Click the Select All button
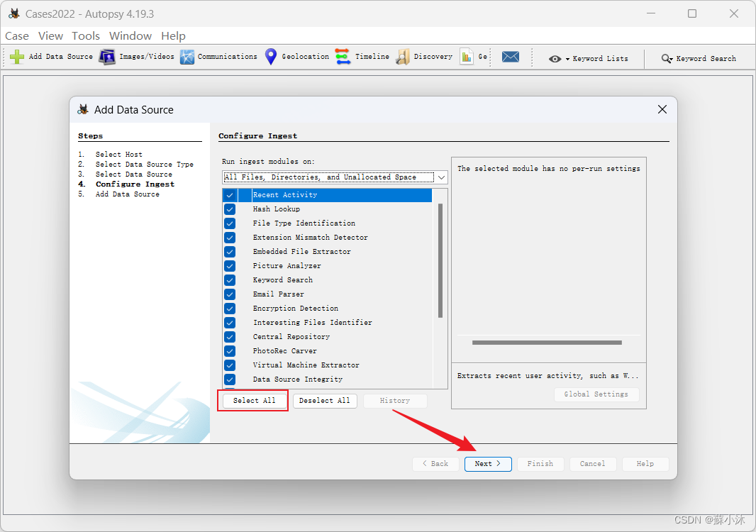This screenshot has height=532, width=756. [x=254, y=401]
